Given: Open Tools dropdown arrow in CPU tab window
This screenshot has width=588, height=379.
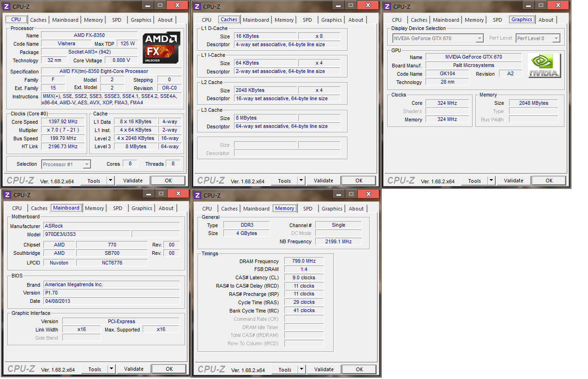Looking at the screenshot, I should point(111,180).
